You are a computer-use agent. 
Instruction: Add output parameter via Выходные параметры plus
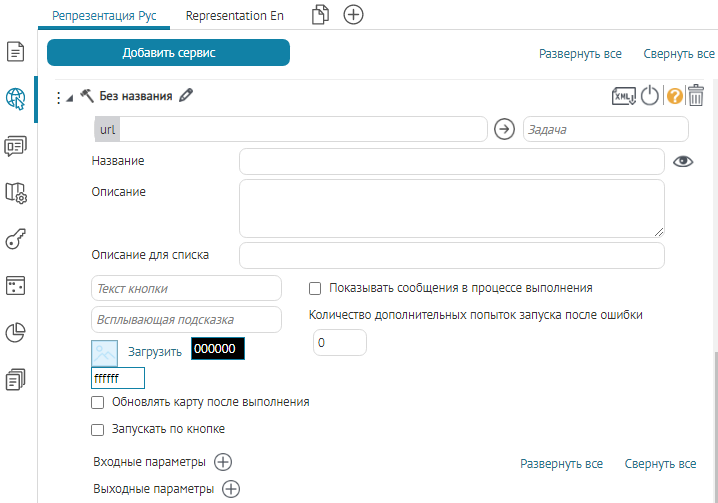[x=231, y=489]
